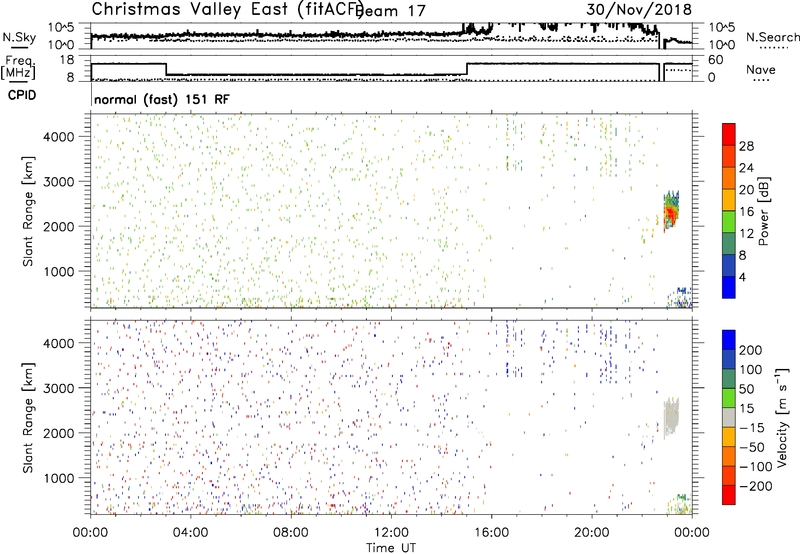The image size is (800, 554).
Task: Click Slant Range [km] label of power panel
Action: point(28,211)
